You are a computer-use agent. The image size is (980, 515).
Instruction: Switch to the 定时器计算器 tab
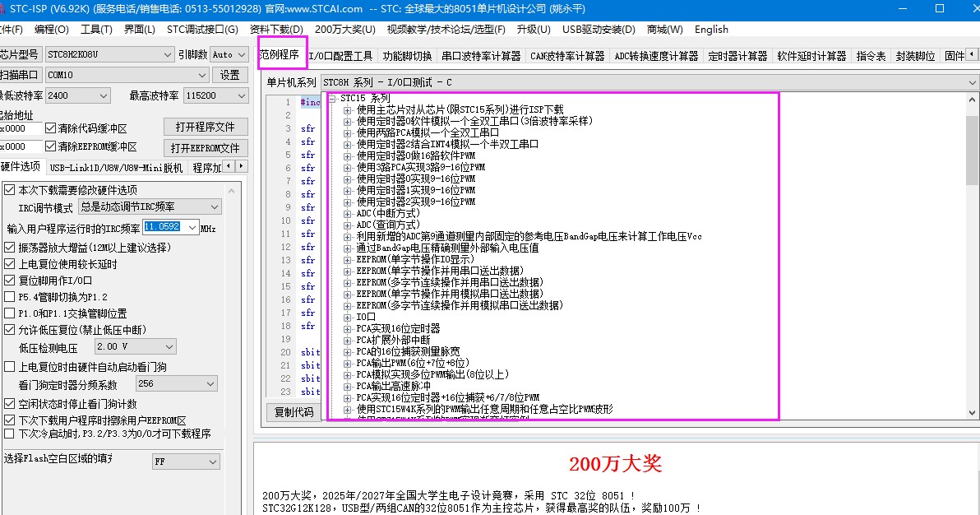[737, 56]
